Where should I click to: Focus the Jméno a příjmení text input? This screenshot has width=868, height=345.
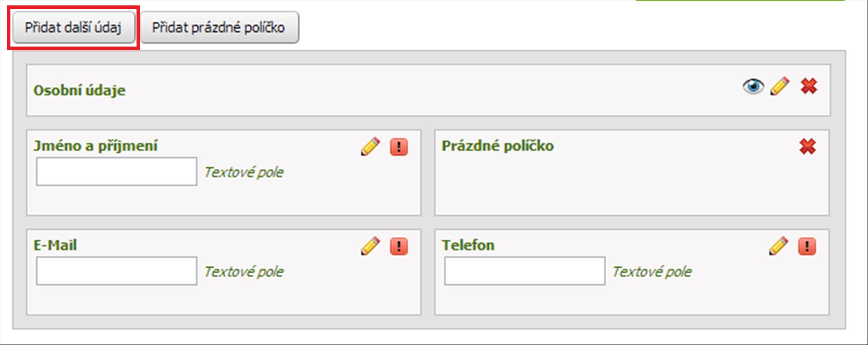point(117,171)
